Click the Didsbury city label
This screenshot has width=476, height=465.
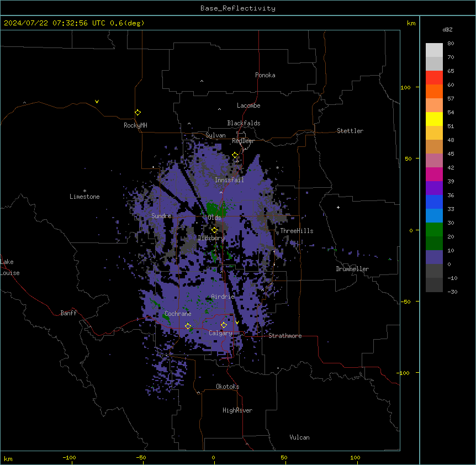point(211,238)
